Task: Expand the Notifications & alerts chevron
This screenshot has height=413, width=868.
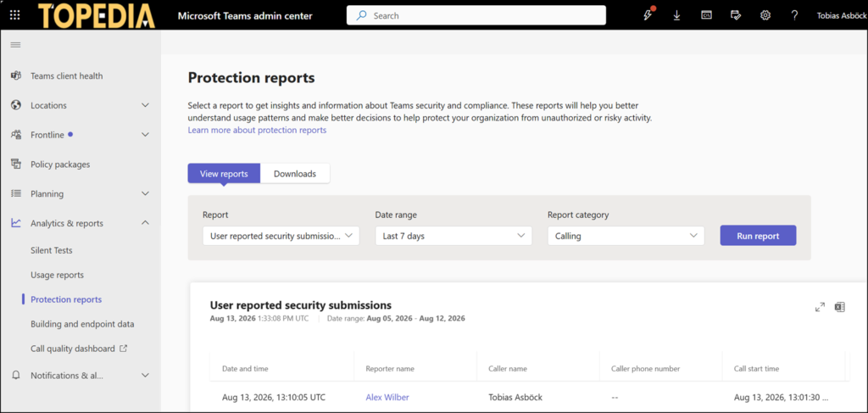Action: (x=145, y=375)
